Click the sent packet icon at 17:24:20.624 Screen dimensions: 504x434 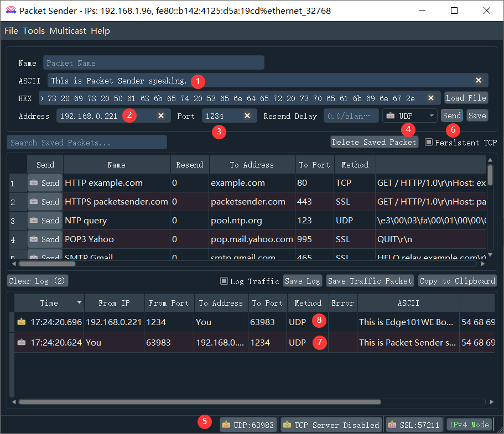tap(22, 342)
